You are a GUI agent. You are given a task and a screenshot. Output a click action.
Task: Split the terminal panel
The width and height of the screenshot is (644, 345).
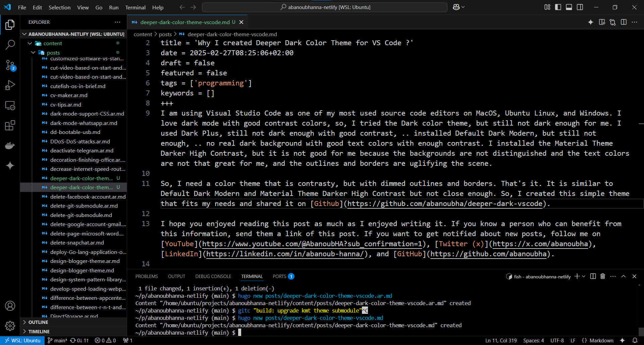point(593,276)
